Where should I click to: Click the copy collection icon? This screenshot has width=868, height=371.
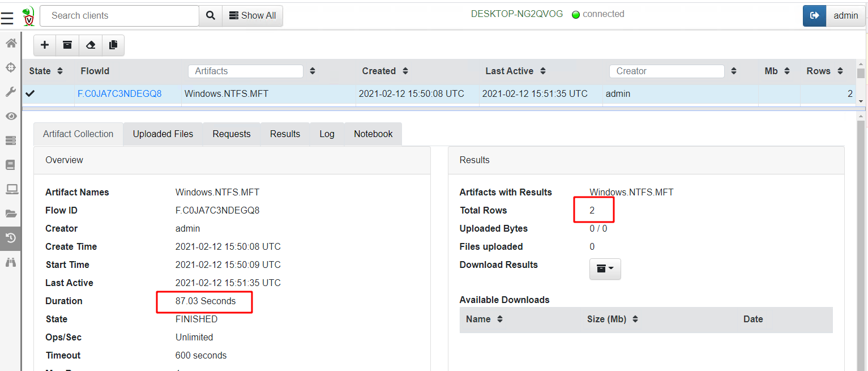coord(113,45)
